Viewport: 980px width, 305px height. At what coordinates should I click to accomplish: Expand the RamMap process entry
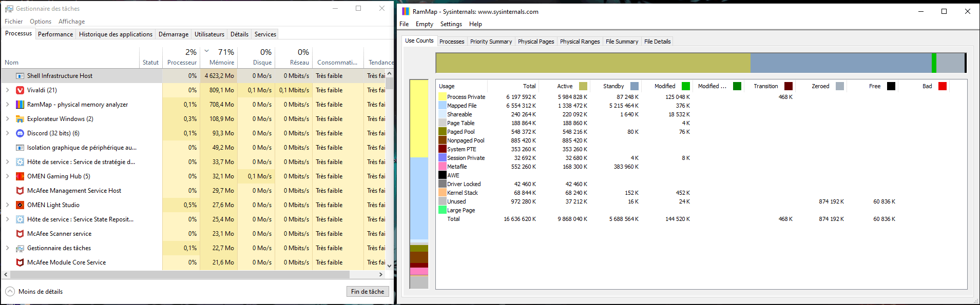point(7,105)
